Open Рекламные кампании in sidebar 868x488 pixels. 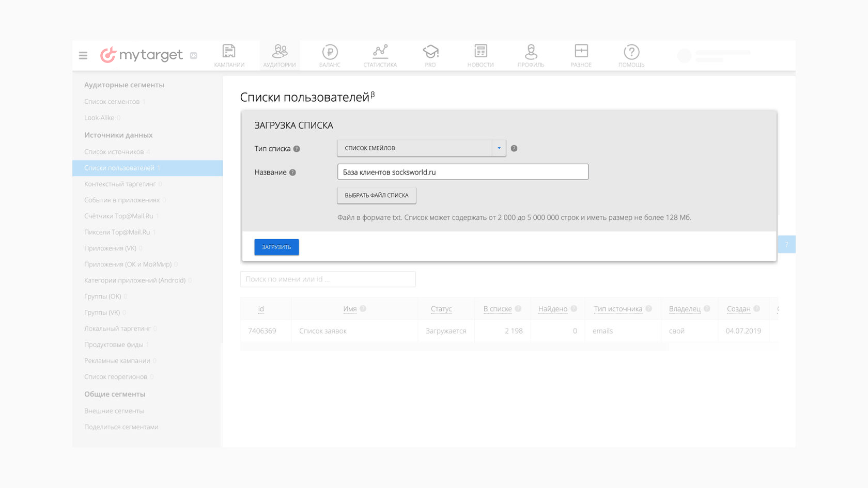(117, 360)
